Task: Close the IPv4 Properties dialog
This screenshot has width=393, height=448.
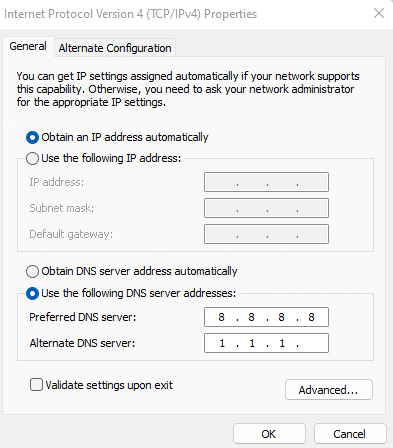Action: [x=379, y=13]
